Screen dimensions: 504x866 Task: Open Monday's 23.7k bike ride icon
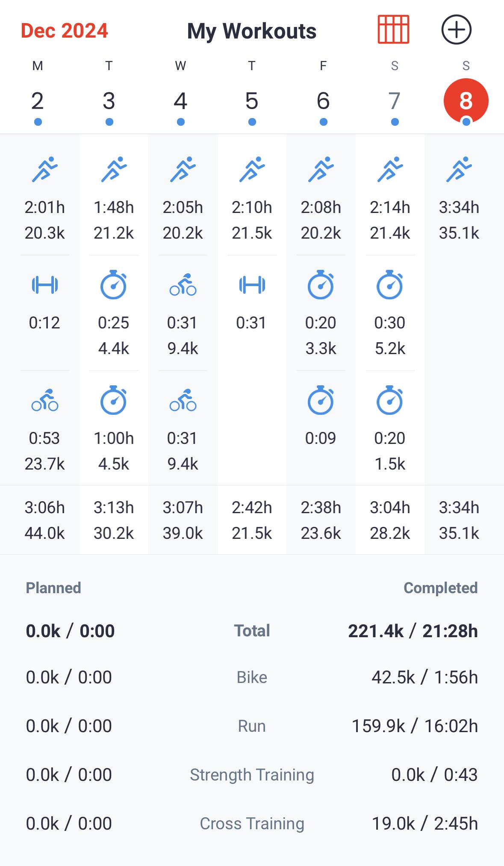44,401
